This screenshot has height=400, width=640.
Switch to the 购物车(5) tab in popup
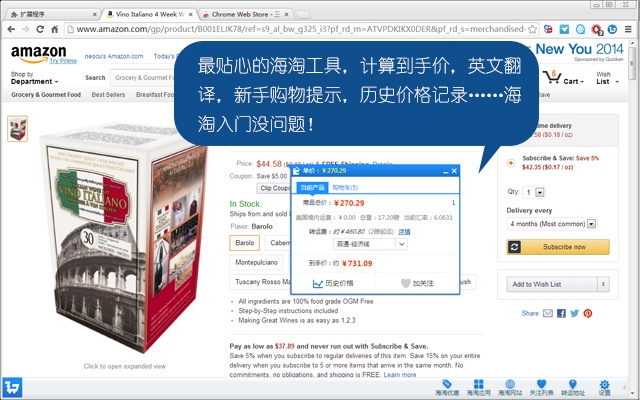coord(345,187)
